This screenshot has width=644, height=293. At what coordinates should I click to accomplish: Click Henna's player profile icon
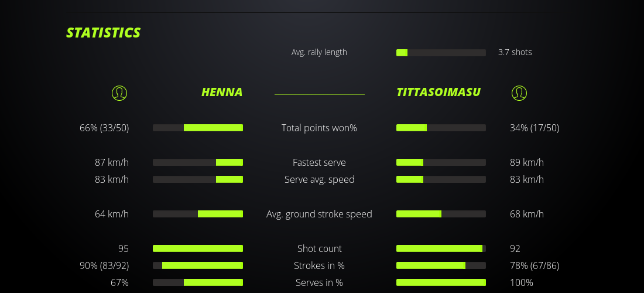pyautogui.click(x=119, y=93)
